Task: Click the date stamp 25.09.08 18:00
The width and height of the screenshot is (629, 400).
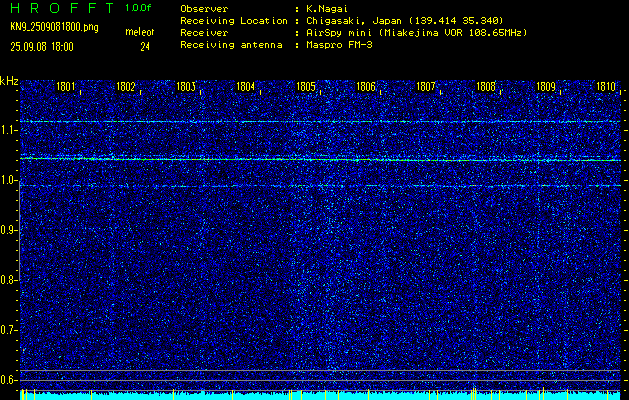Action: coord(42,47)
